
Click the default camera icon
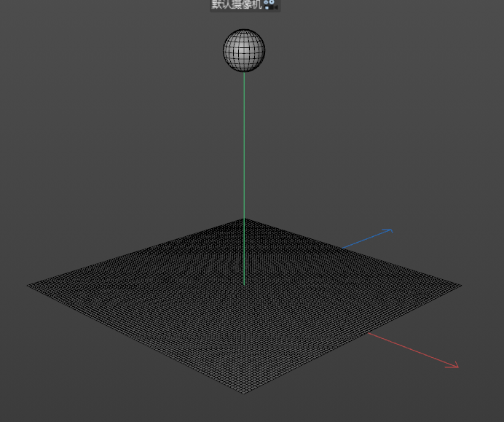pyautogui.click(x=270, y=4)
